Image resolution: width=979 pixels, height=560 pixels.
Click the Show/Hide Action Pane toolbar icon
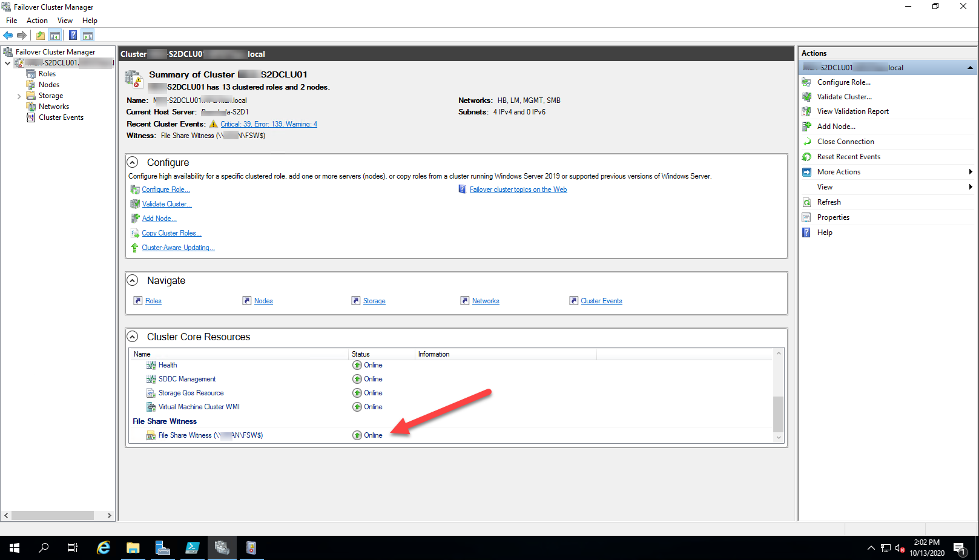tap(88, 35)
